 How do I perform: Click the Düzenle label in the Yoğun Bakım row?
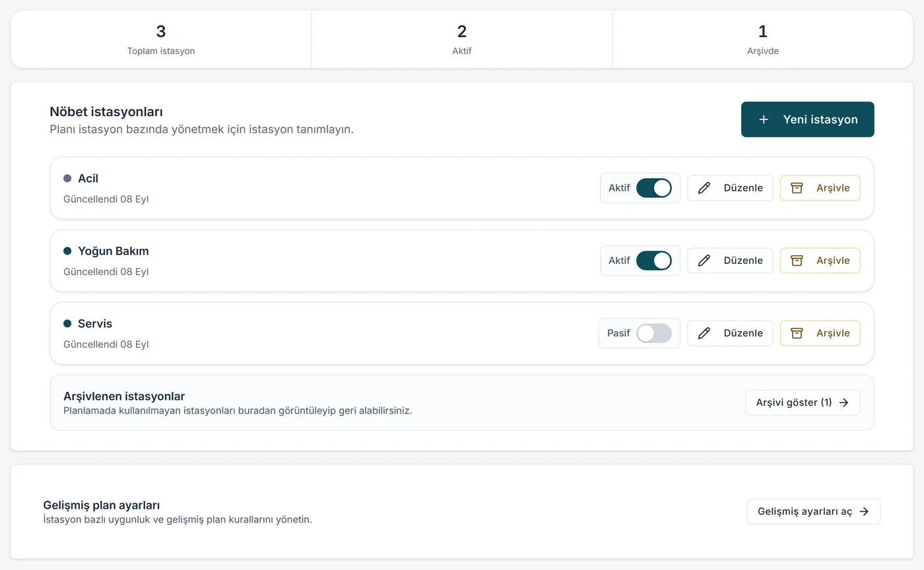tap(743, 261)
